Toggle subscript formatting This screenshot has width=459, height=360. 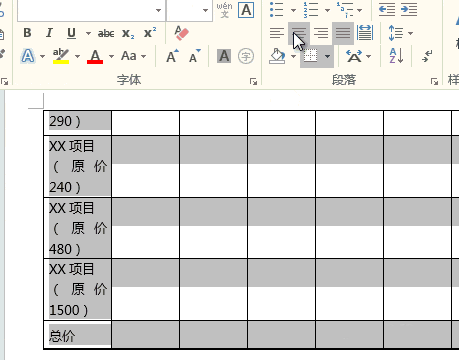pos(128,33)
